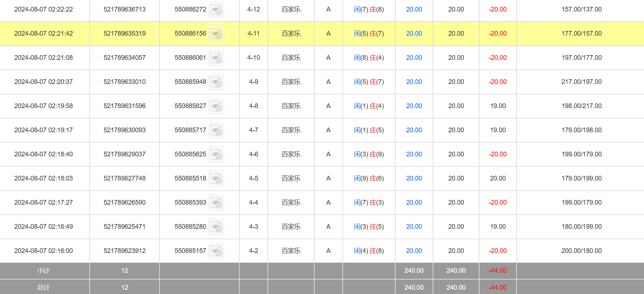Select the timestamp 2024-08-07 02:19:58

pos(44,106)
